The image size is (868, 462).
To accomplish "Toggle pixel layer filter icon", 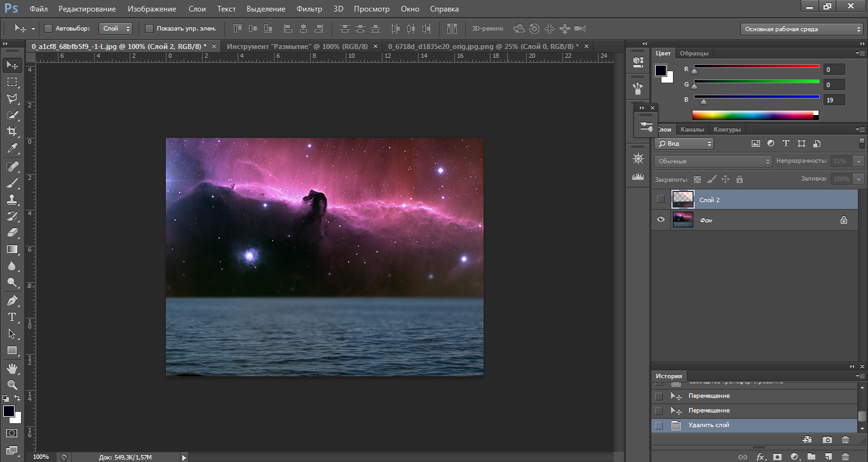I will point(756,144).
